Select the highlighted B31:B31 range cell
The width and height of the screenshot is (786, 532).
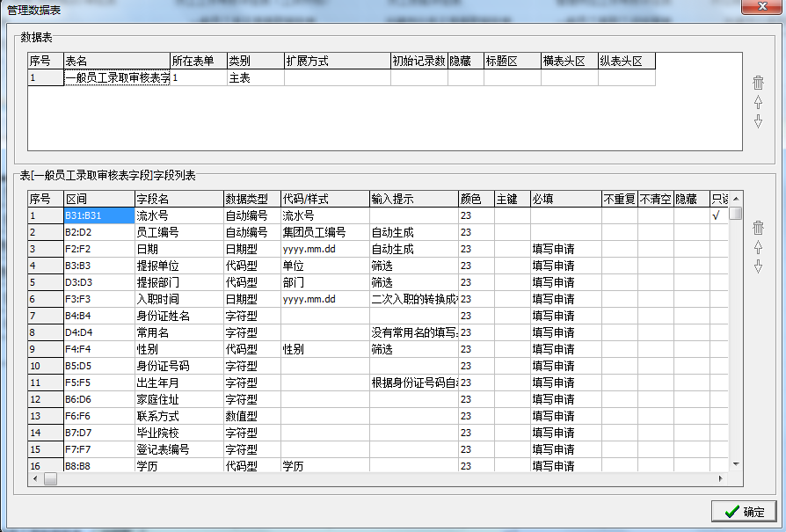(x=99, y=215)
